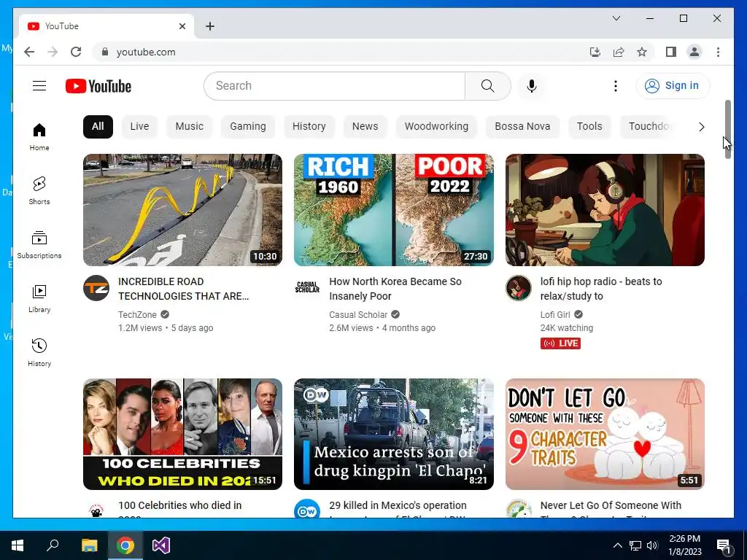Image resolution: width=747 pixels, height=560 pixels.
Task: Open the 9 Character Traits thumbnail
Action: tap(605, 434)
